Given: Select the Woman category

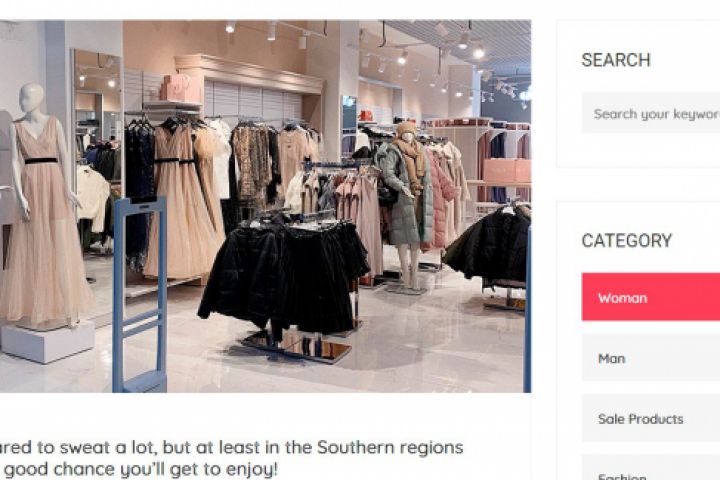Looking at the screenshot, I should (651, 297).
